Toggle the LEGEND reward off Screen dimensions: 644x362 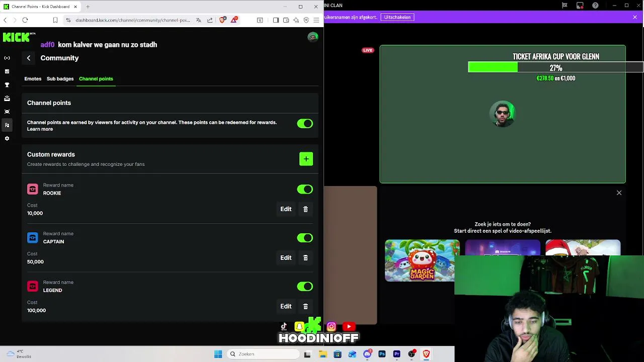pos(305,287)
